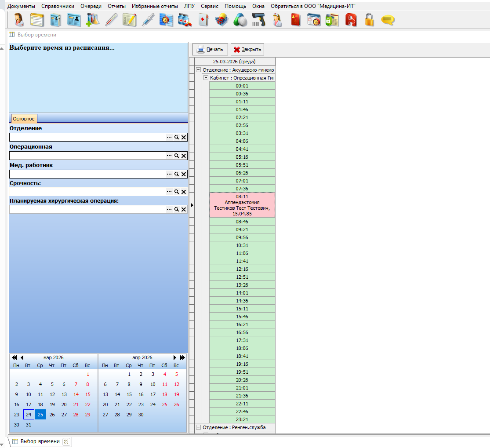Click the pills capsule toolbar icon
490x448 pixels.
[x=240, y=20]
